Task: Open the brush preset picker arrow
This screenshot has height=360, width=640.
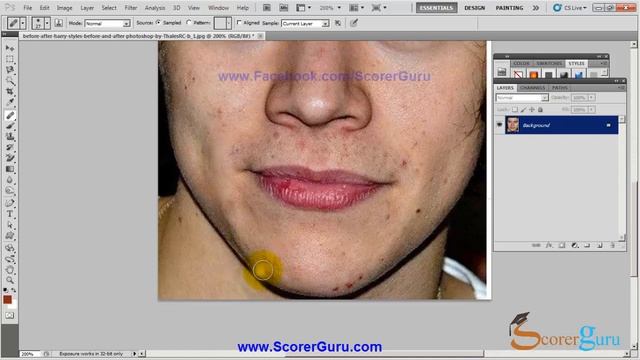Action: tap(47, 23)
